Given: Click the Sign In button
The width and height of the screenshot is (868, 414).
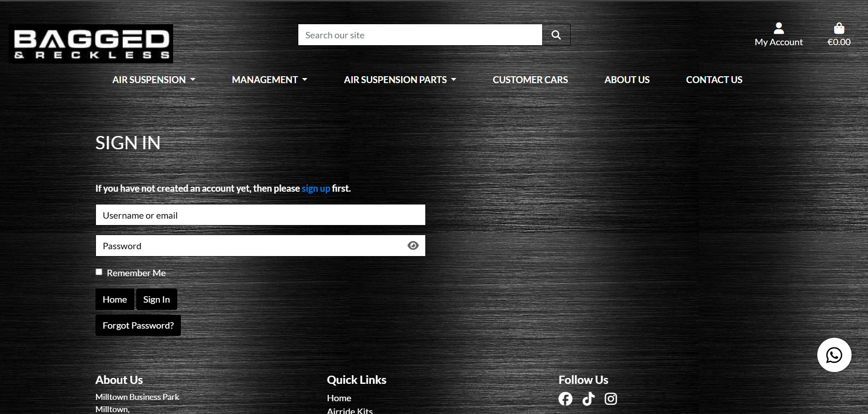Looking at the screenshot, I should point(156,299).
